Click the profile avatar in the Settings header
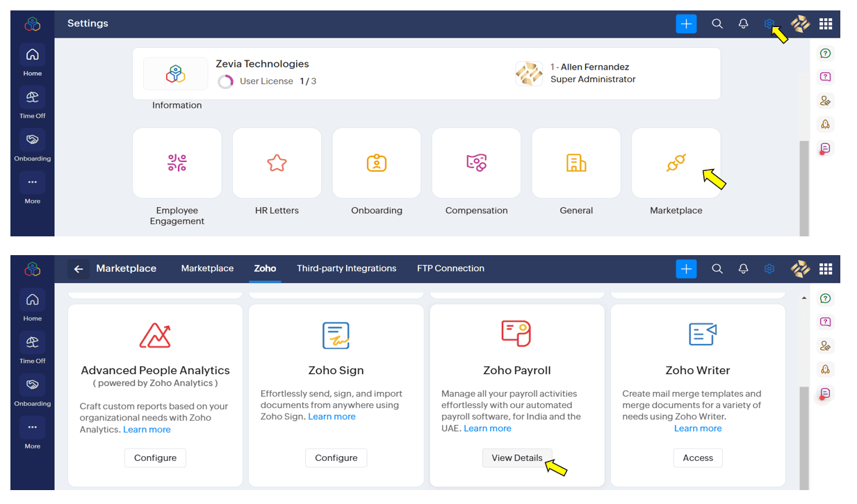Screen dimensions: 857x504 (x=800, y=24)
